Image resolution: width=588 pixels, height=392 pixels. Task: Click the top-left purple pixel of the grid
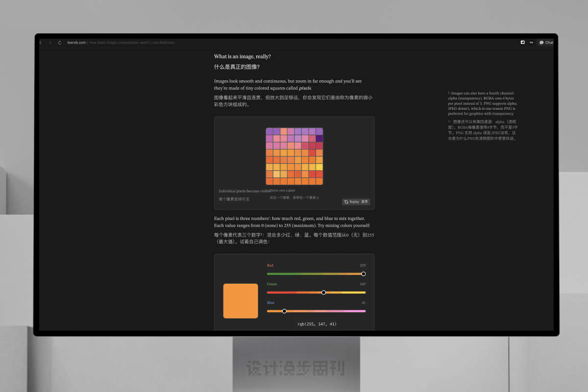[x=269, y=131]
